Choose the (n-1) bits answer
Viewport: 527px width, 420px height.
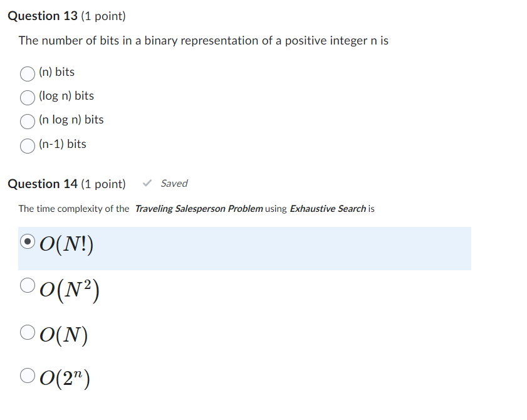[27, 145]
